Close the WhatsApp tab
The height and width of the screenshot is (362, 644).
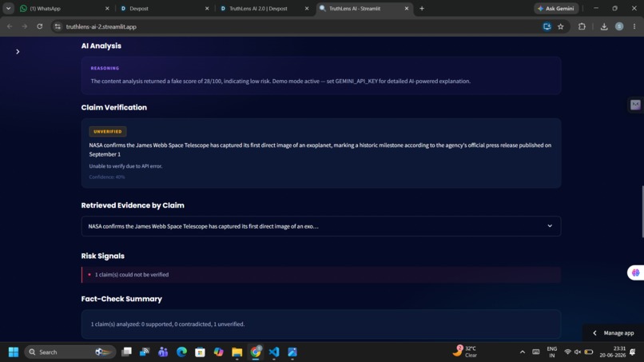point(107,8)
